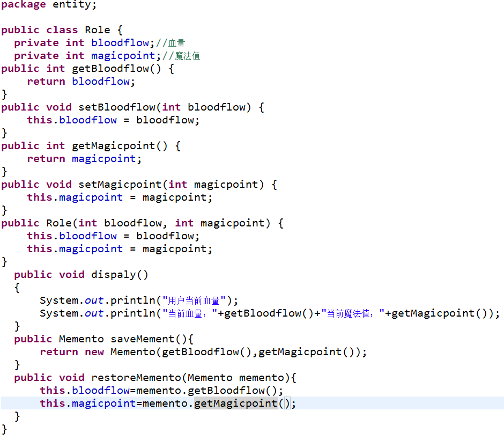Click the method signature 'restoreMemento(Memento memento)'
Viewport: 504px width, 440px height.
(190, 377)
